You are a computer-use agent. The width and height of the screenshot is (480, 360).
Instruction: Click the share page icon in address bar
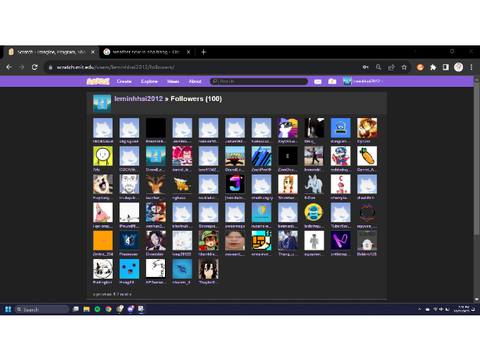tap(391, 67)
